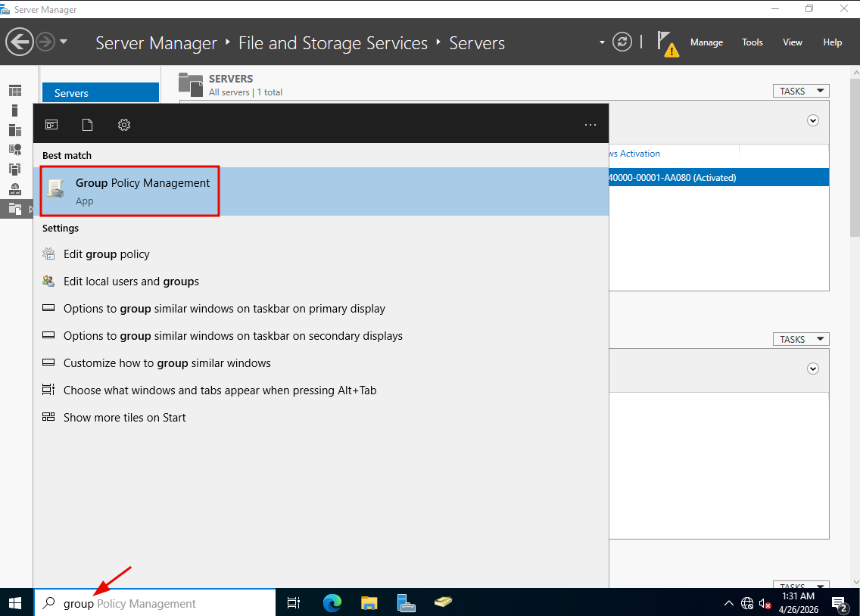Open navigation history dropdown arrow
Screen dimensions: 860x616
64,42
